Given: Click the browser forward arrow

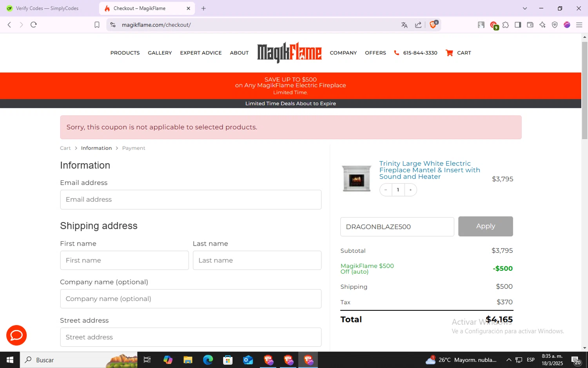Looking at the screenshot, I should point(22,25).
